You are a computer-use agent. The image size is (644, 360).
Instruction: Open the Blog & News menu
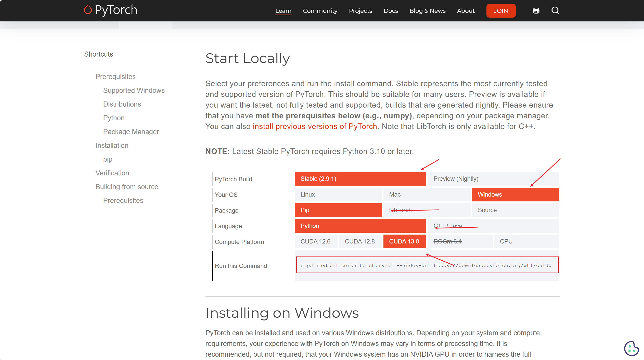[x=427, y=11]
